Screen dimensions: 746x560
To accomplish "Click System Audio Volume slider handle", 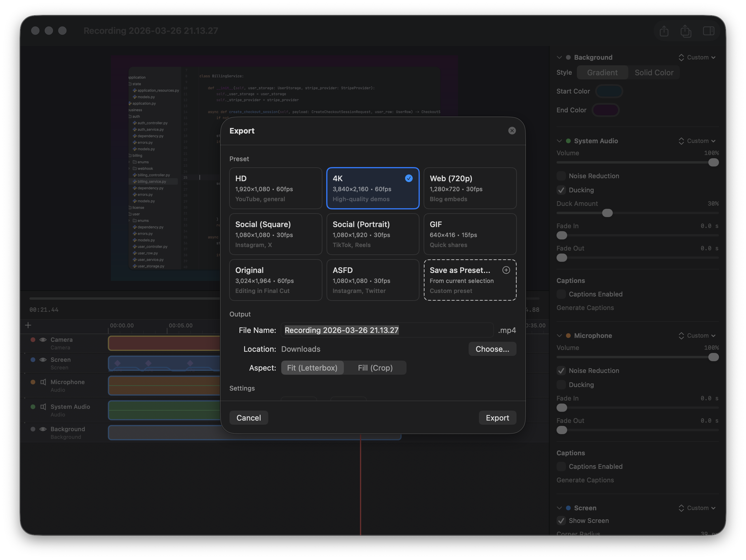I will pyautogui.click(x=713, y=162).
